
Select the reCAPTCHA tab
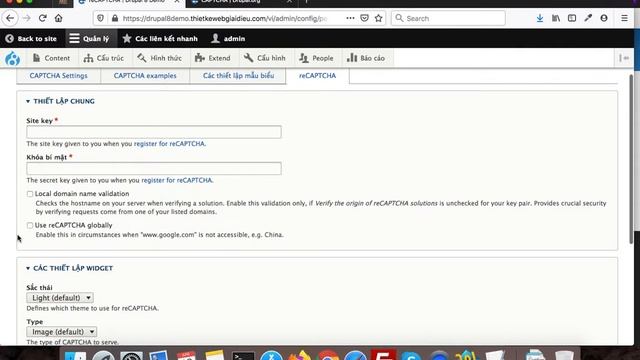click(x=318, y=76)
